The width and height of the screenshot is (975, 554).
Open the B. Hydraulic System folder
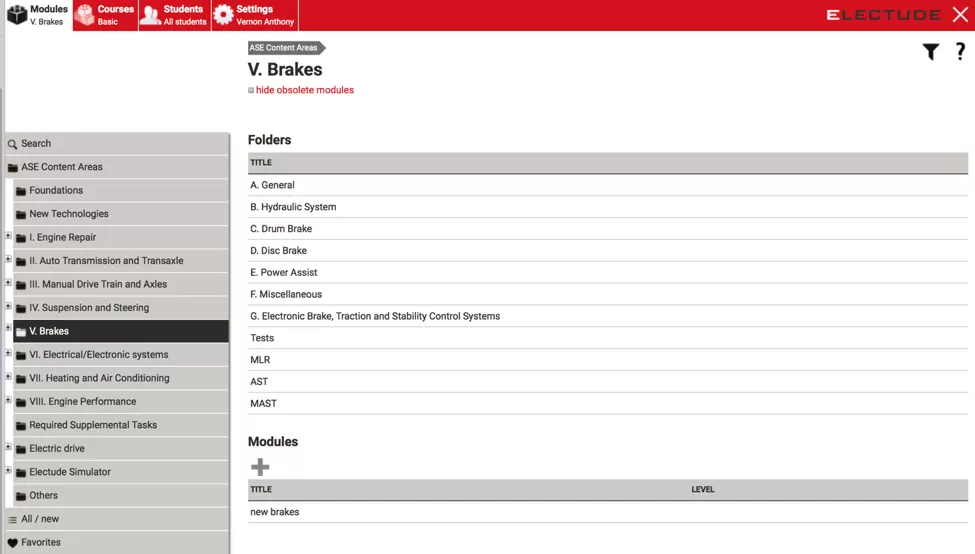coord(293,207)
